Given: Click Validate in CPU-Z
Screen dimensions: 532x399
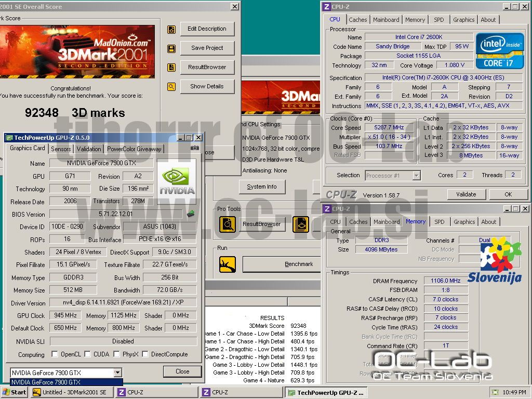Looking at the screenshot, I should (466, 194).
